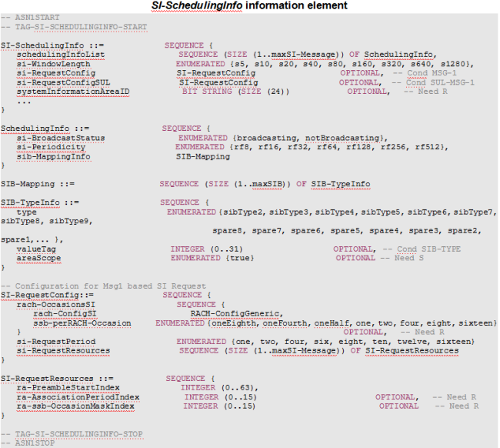
Task: Click the spare8 enumerated value
Action: coord(227,231)
